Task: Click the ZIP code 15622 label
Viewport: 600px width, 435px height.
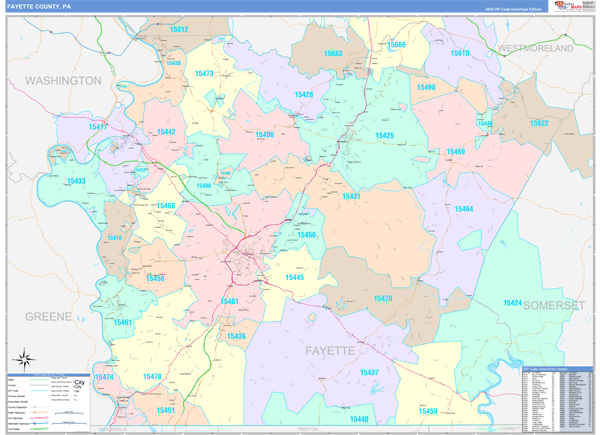Action: 539,123
